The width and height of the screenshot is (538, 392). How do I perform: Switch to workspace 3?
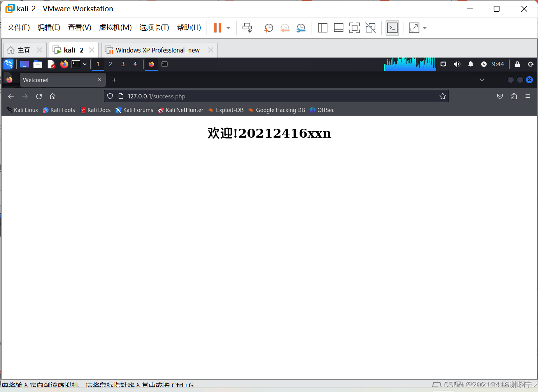[x=123, y=64]
